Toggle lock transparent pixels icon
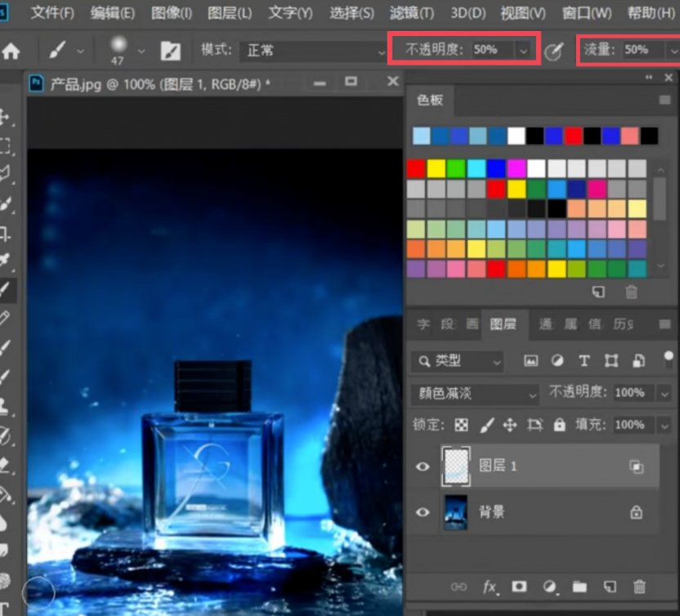This screenshot has width=680, height=616. 461,426
